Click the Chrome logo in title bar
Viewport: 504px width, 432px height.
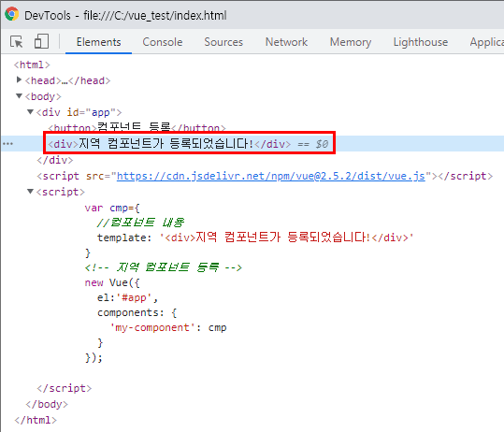tap(11, 14)
